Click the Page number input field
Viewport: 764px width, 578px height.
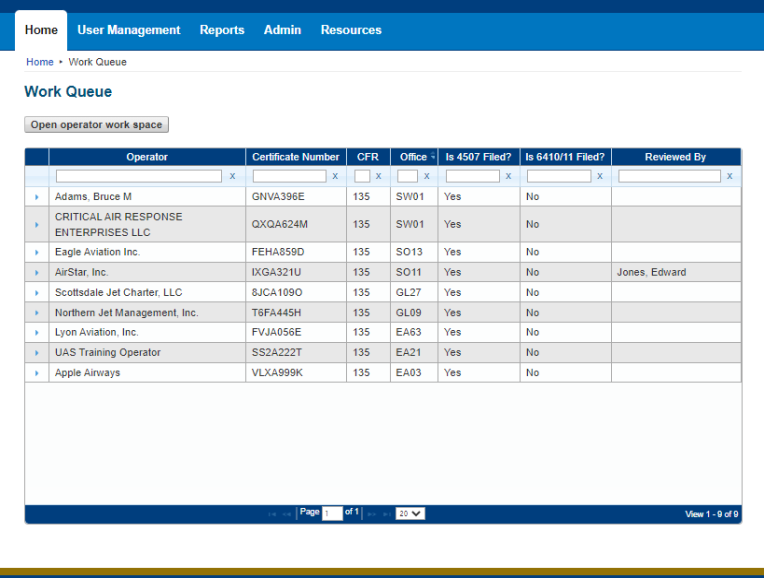pos(332,514)
